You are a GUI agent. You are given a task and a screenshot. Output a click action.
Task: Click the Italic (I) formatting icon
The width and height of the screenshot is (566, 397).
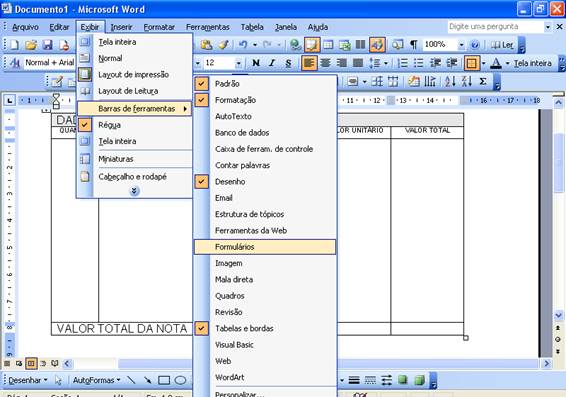pos(272,63)
